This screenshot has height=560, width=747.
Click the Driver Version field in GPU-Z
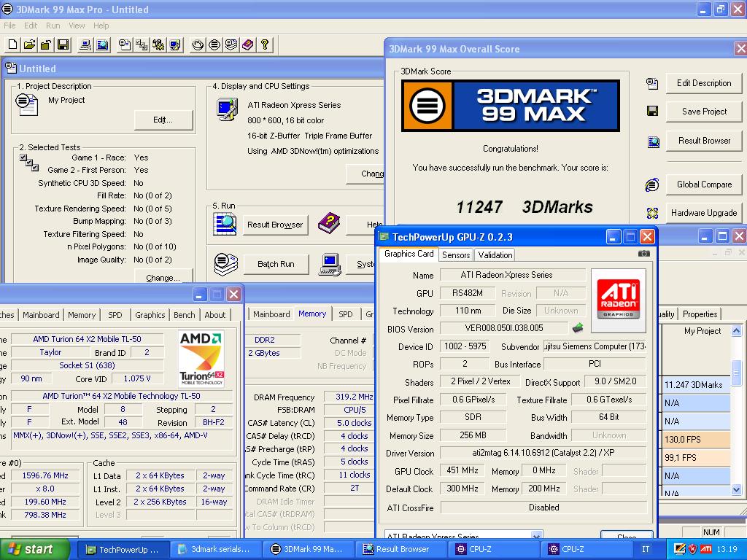[x=543, y=453]
